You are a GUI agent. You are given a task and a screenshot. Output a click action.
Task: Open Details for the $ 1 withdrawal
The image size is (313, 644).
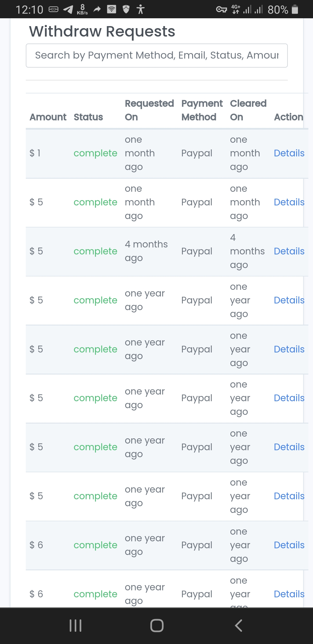click(x=289, y=153)
